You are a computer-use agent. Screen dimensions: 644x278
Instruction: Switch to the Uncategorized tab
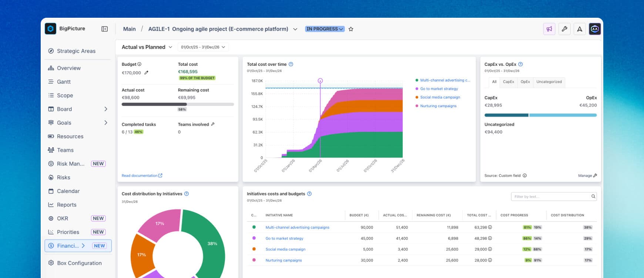(x=549, y=82)
